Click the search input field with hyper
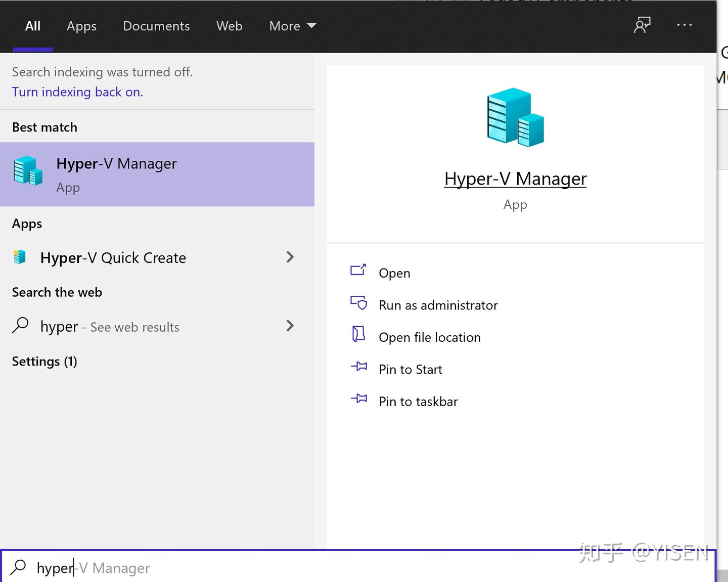Image resolution: width=728 pixels, height=582 pixels. point(358,567)
